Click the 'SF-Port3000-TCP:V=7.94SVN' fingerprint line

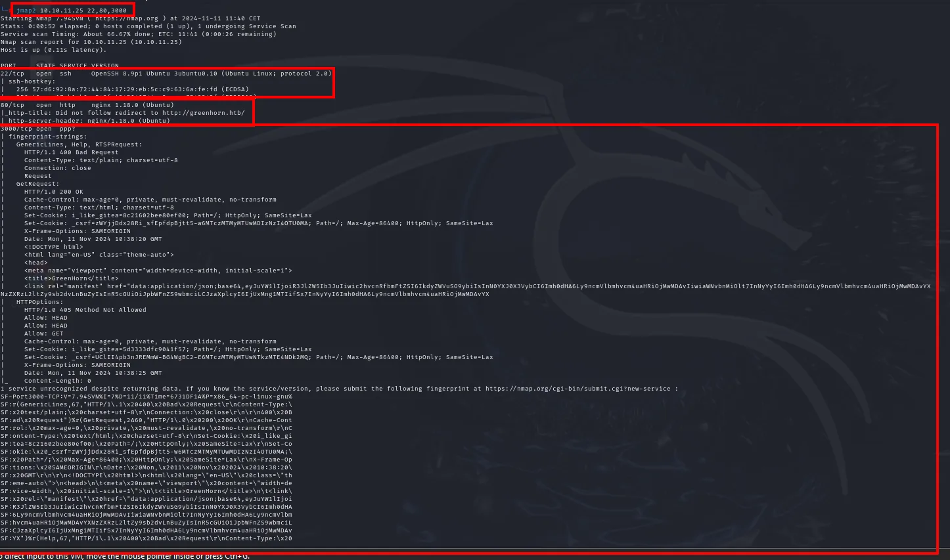click(147, 397)
